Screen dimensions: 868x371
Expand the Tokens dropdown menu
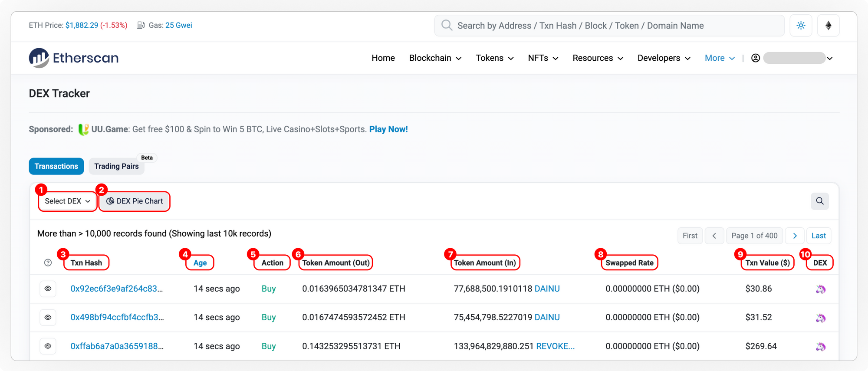point(494,58)
